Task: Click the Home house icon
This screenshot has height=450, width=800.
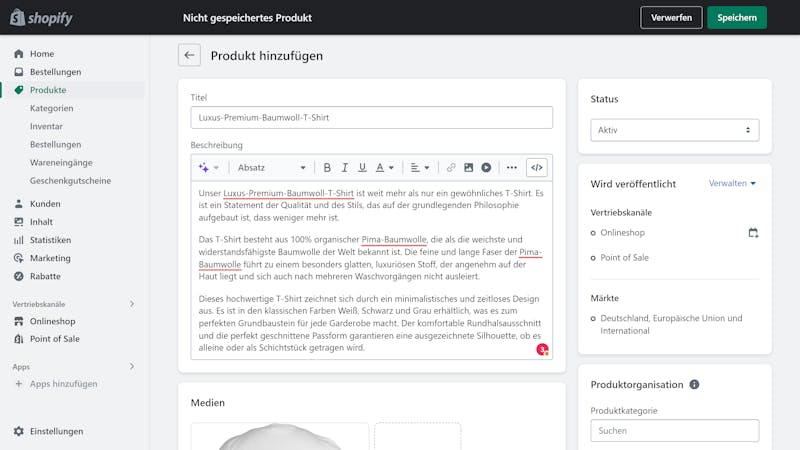Action: click(x=19, y=54)
